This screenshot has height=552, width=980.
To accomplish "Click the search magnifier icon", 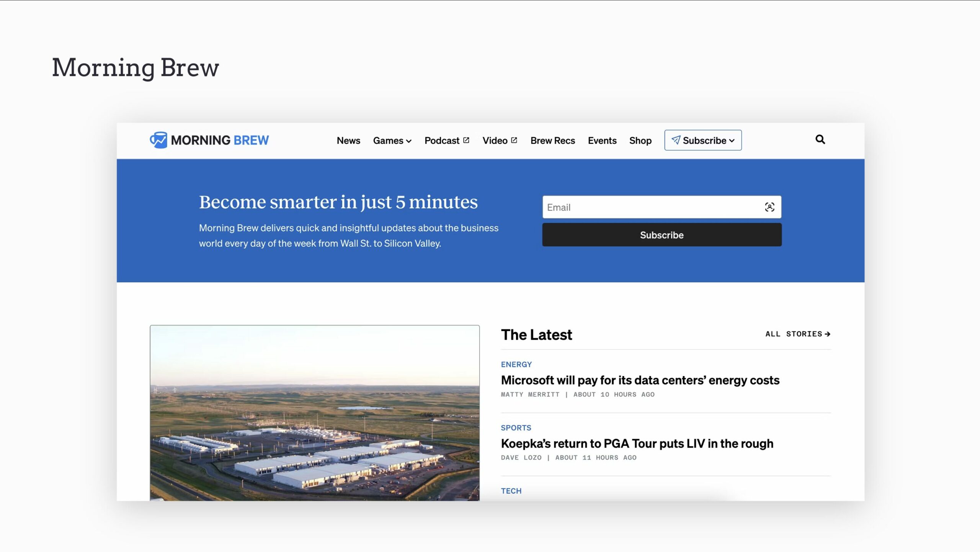I will click(x=820, y=139).
